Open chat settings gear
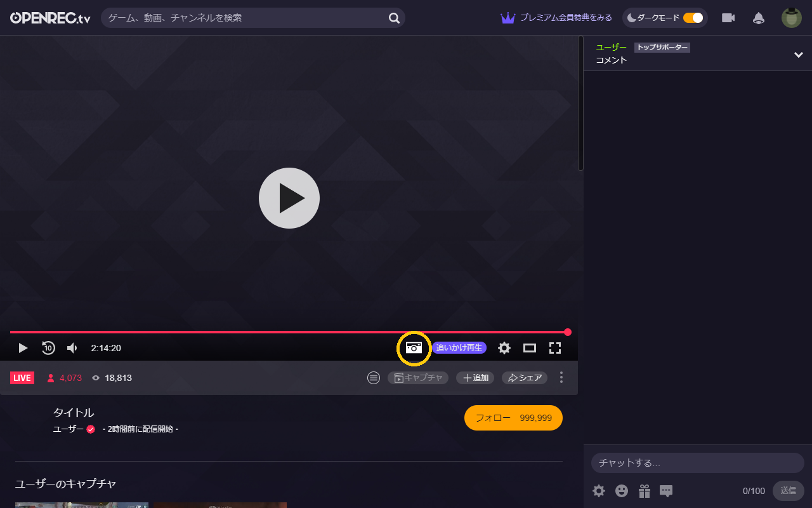The height and width of the screenshot is (508, 812). pyautogui.click(x=599, y=491)
